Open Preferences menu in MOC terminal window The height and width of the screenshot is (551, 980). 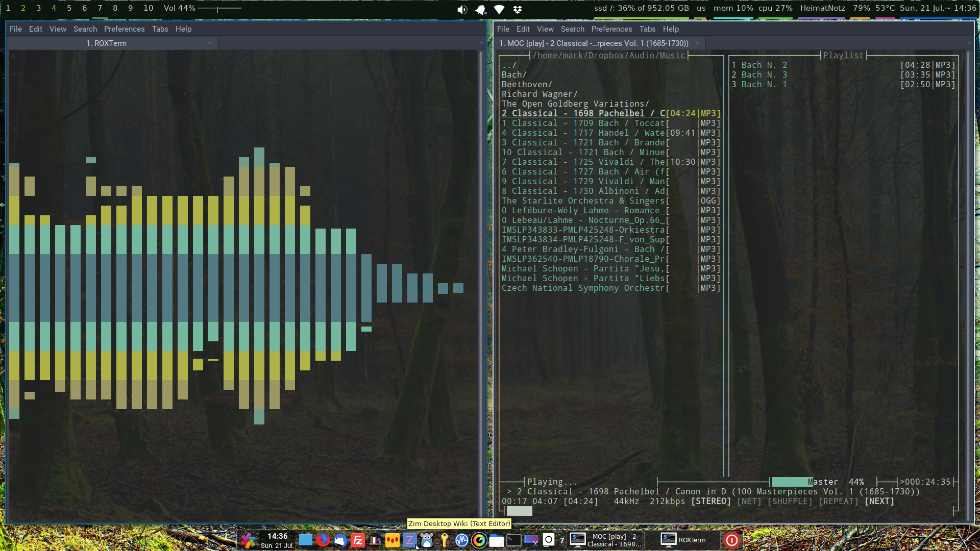point(611,29)
